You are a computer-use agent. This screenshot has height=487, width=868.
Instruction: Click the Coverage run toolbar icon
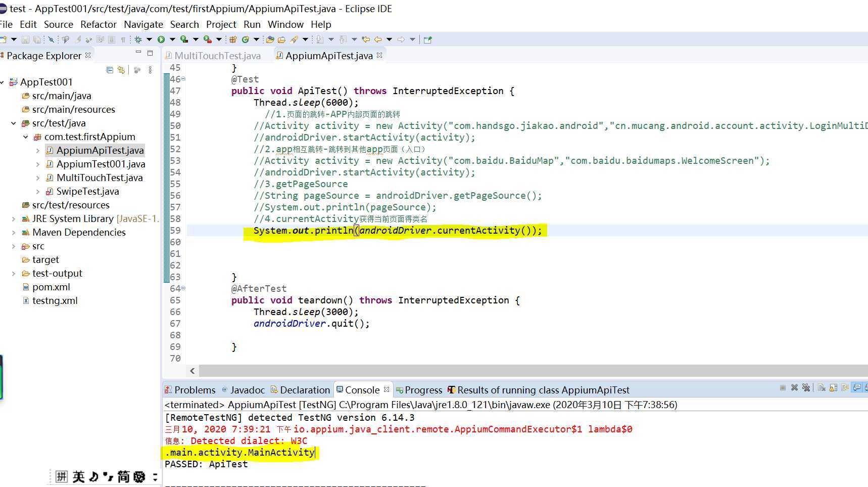click(x=184, y=39)
